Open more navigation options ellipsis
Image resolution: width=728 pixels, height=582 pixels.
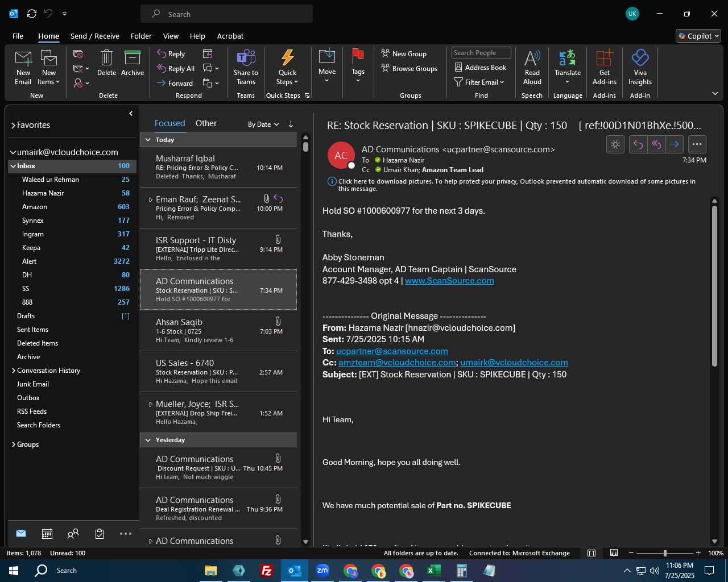coord(126,534)
